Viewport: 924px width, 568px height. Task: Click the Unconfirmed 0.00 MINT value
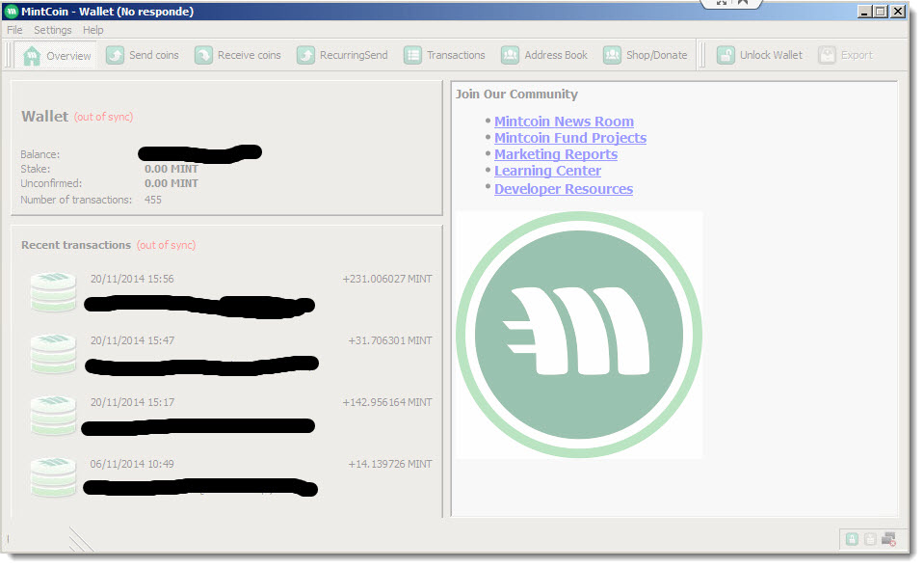pos(171,183)
